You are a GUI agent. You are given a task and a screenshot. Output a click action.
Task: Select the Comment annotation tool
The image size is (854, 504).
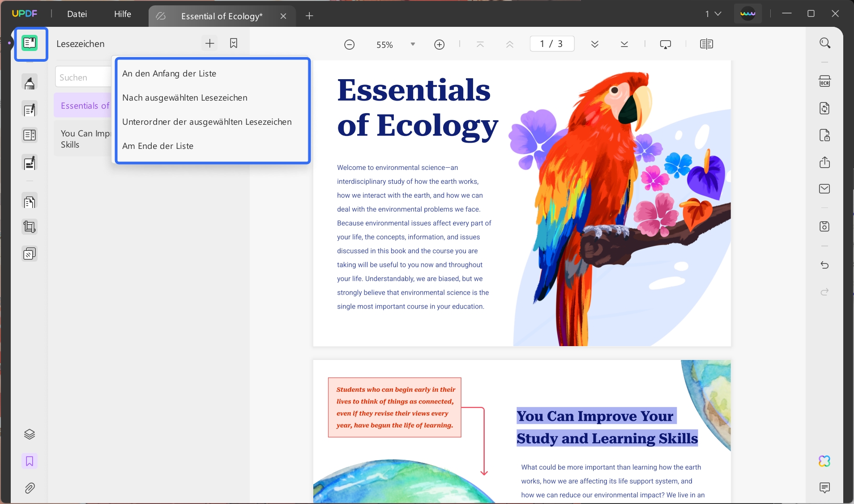click(30, 82)
